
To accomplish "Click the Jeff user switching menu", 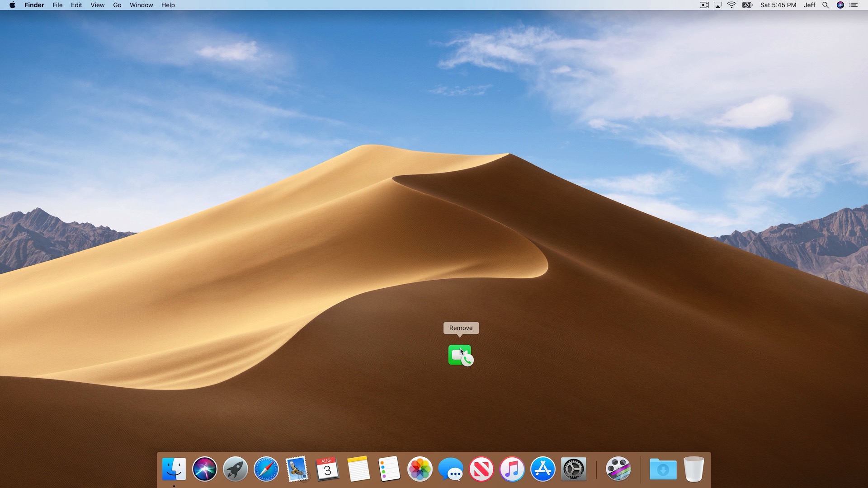I will coord(809,5).
